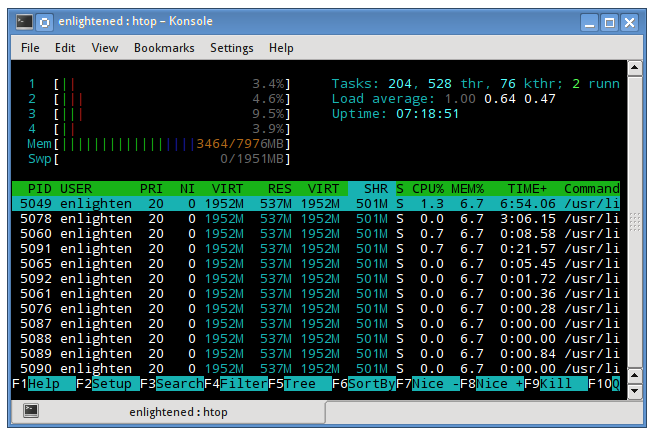The height and width of the screenshot is (439, 656).
Task: Open the File menu
Action: 30,48
